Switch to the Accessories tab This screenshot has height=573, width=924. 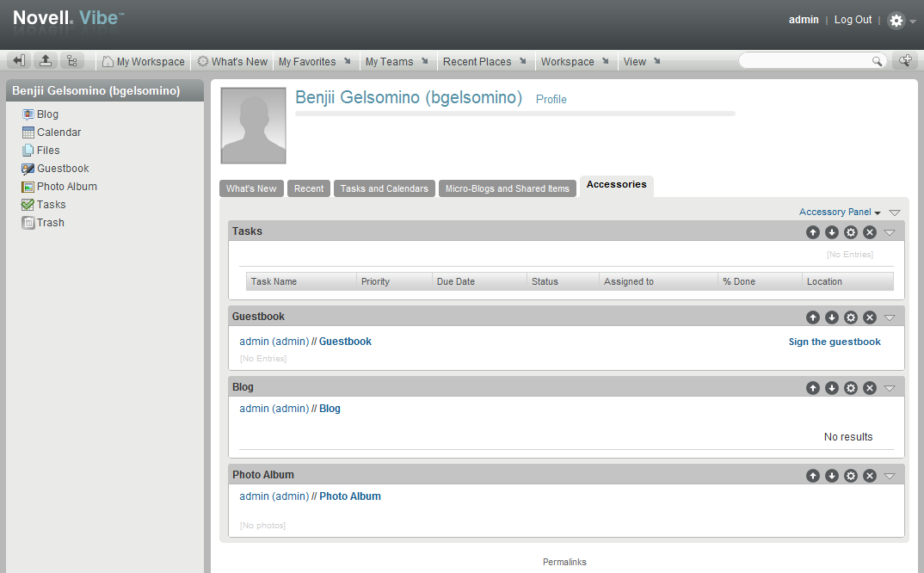coord(616,184)
